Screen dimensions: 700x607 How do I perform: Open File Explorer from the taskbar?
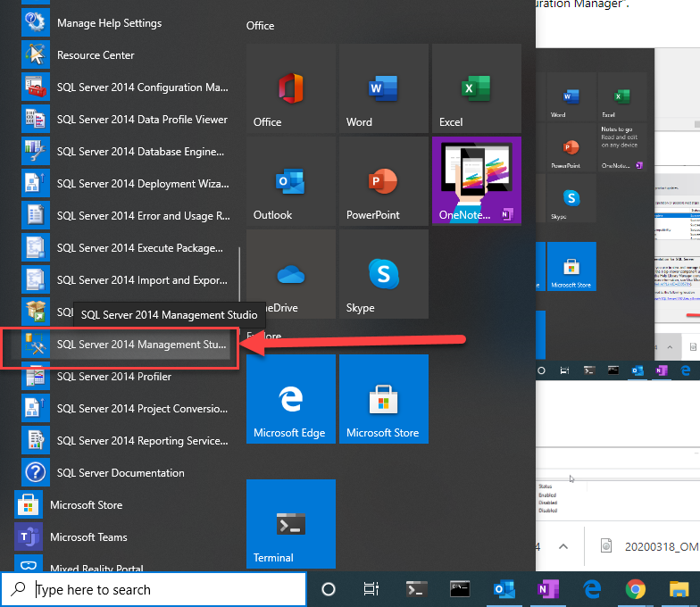point(679,589)
